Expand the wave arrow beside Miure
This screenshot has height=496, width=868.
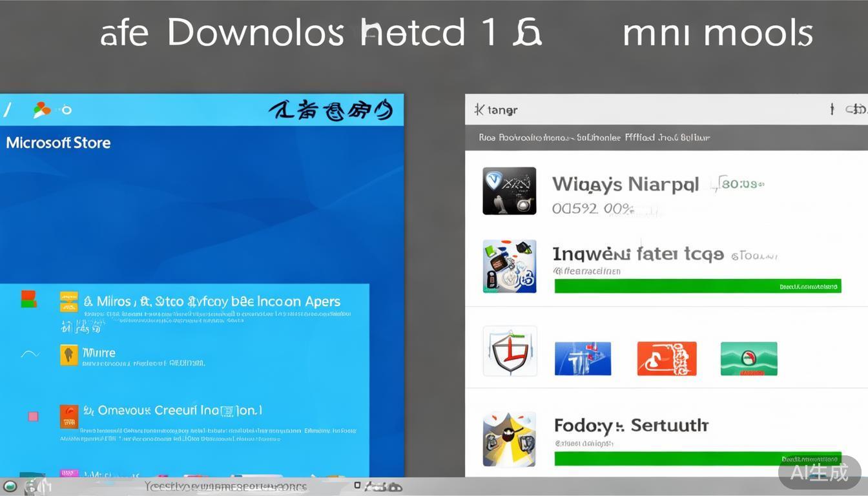click(30, 354)
